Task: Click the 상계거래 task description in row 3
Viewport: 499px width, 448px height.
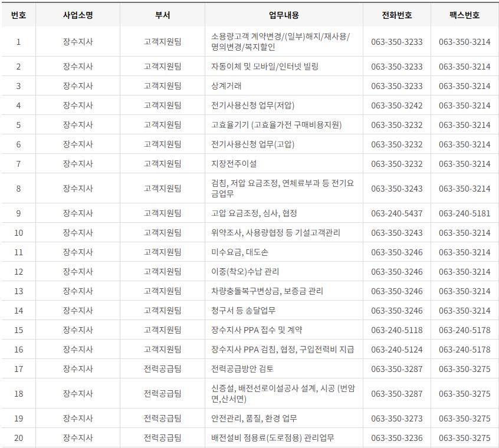Action: pyautogui.click(x=225, y=84)
